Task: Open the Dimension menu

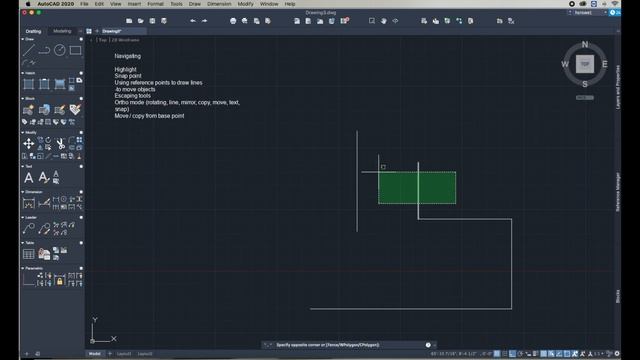Action: [219, 4]
